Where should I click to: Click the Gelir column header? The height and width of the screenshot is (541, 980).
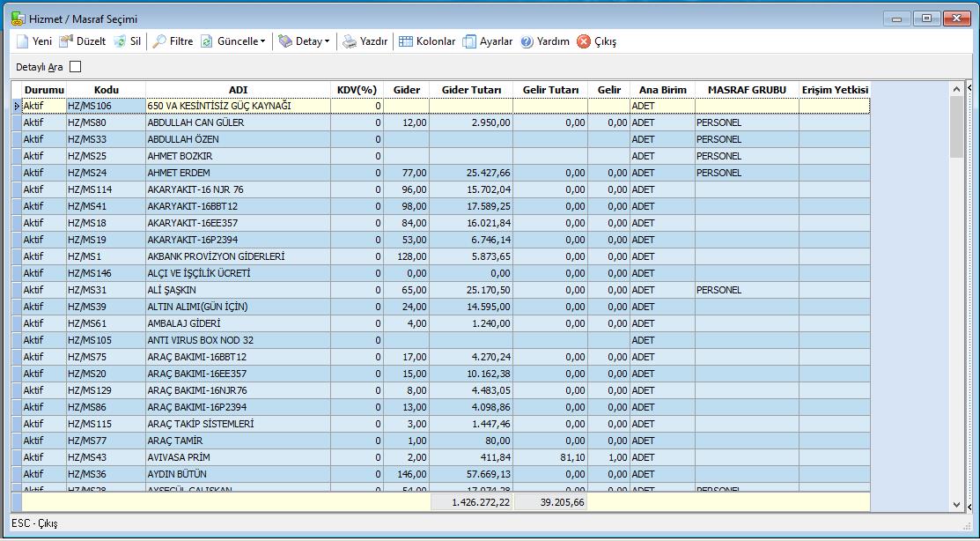tap(608, 90)
